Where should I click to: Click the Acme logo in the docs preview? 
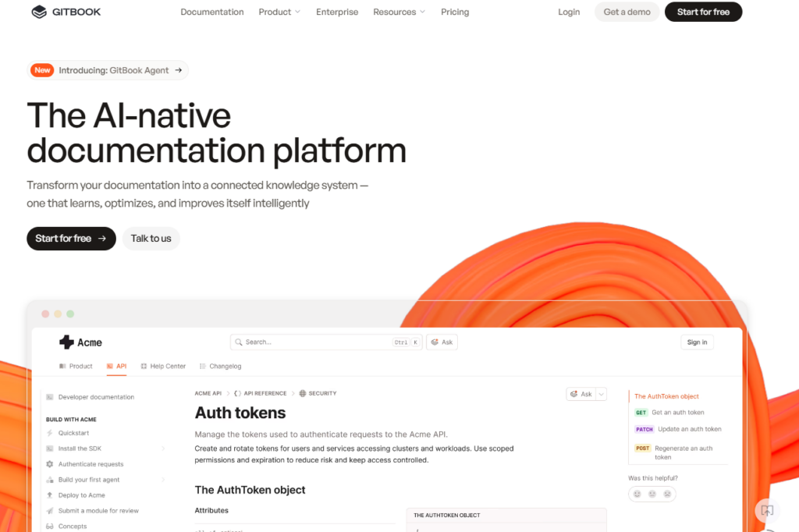pyautogui.click(x=67, y=342)
